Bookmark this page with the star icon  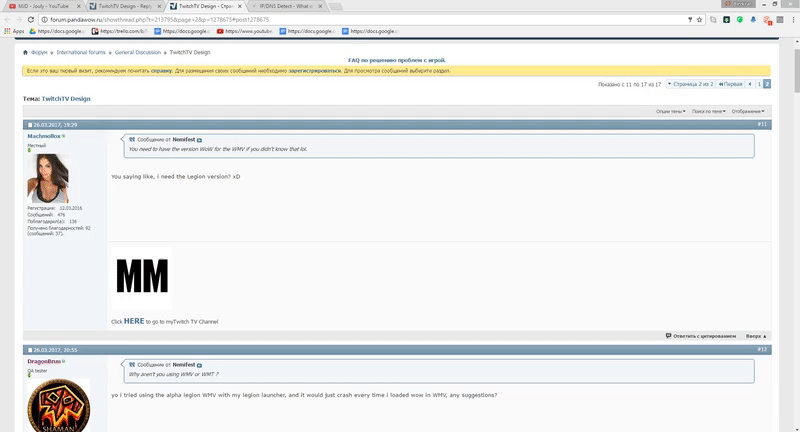coord(699,19)
